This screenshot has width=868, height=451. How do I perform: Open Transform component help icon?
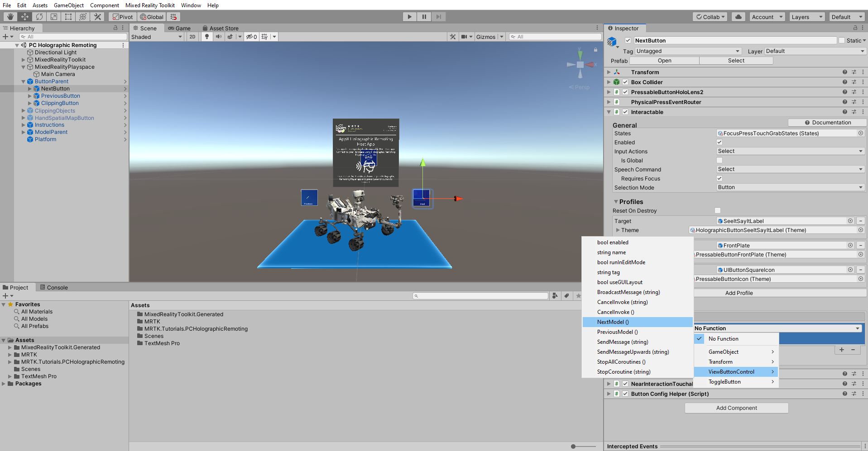[844, 72]
